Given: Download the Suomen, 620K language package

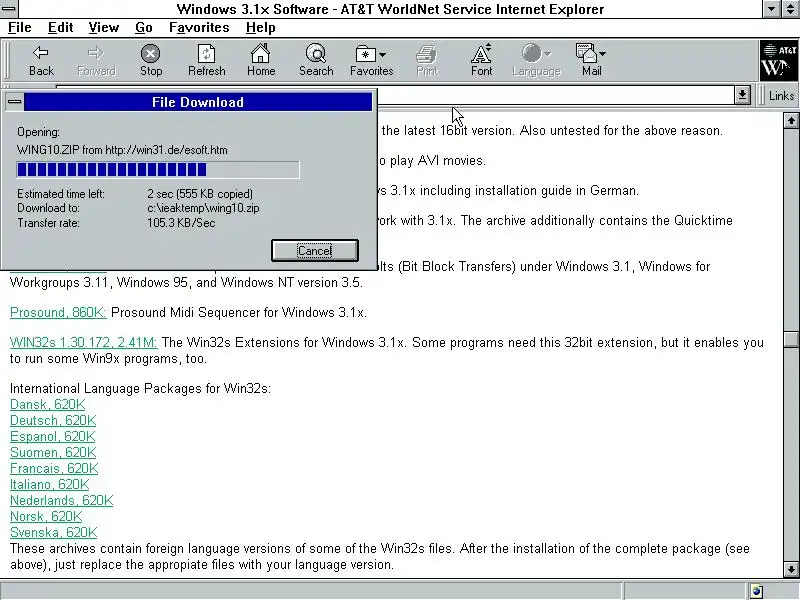Looking at the screenshot, I should [53, 453].
